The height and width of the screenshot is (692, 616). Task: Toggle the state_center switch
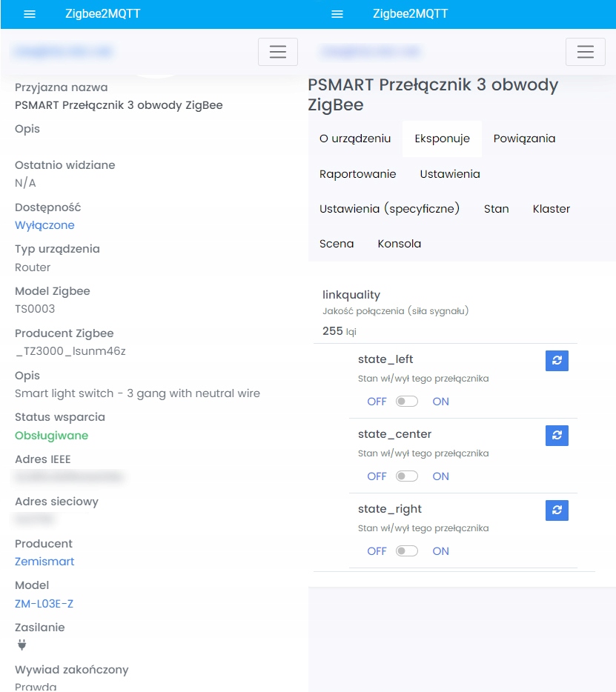point(407,476)
